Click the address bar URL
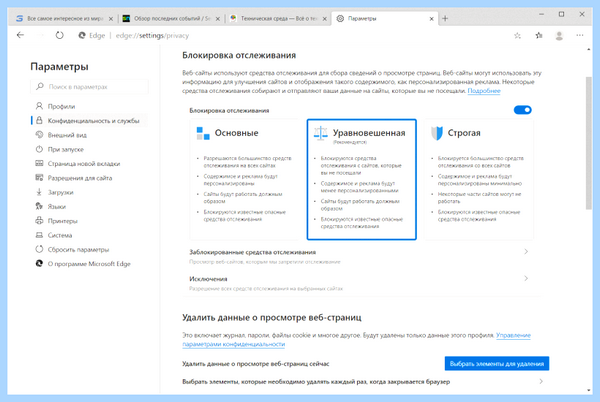 pyautogui.click(x=152, y=36)
